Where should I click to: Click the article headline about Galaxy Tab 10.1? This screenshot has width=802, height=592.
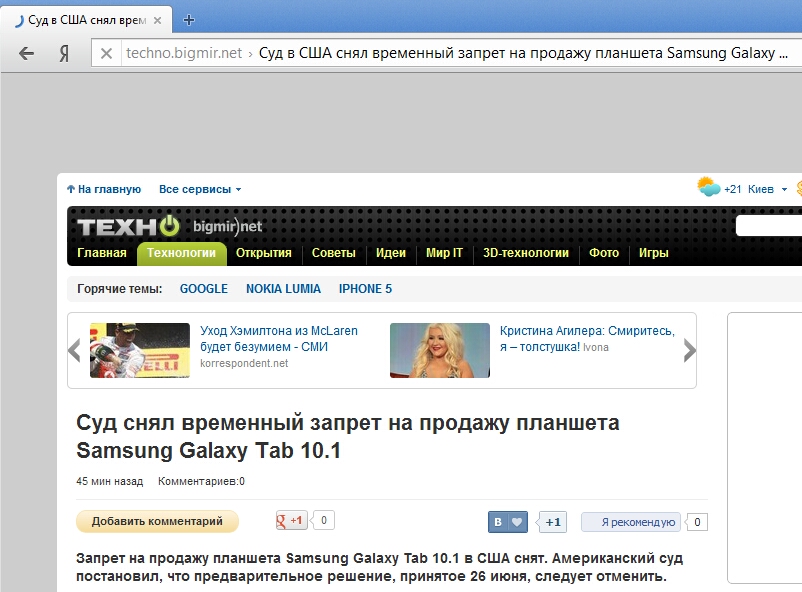point(348,436)
